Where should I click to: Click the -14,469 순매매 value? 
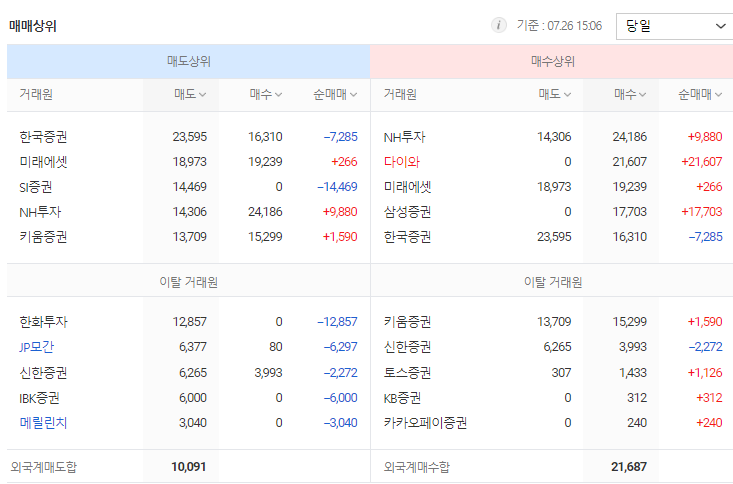pos(337,187)
